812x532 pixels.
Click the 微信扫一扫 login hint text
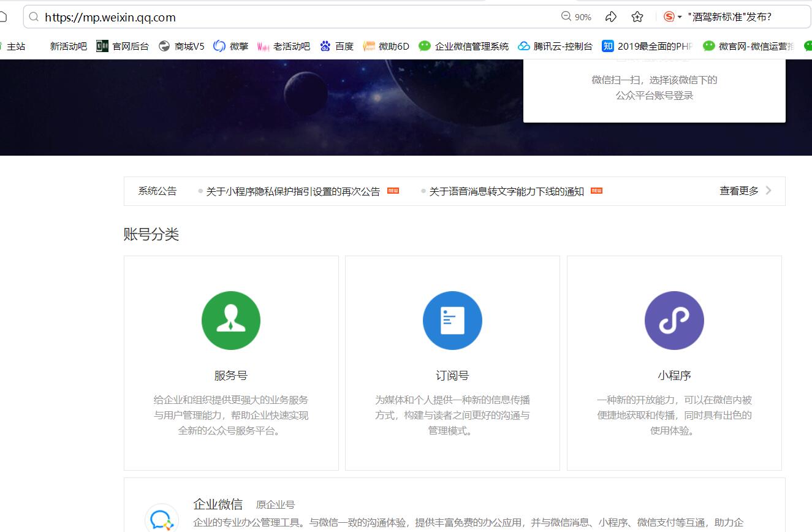[x=655, y=88]
